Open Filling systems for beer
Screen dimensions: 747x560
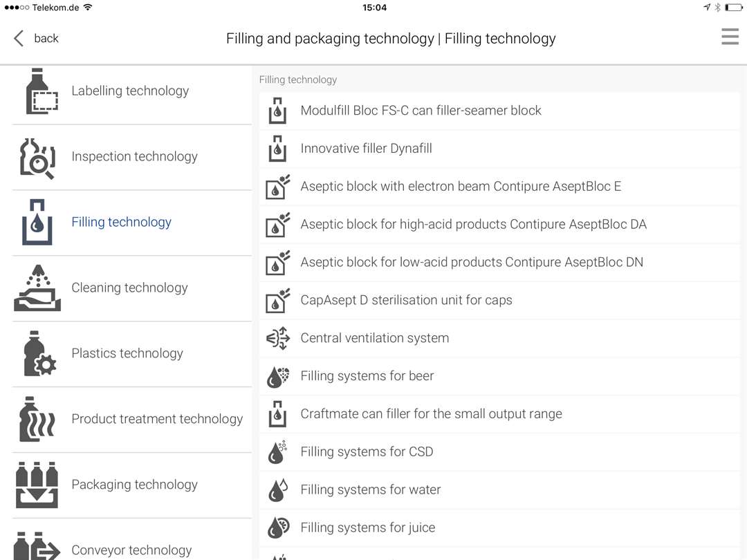click(x=367, y=376)
